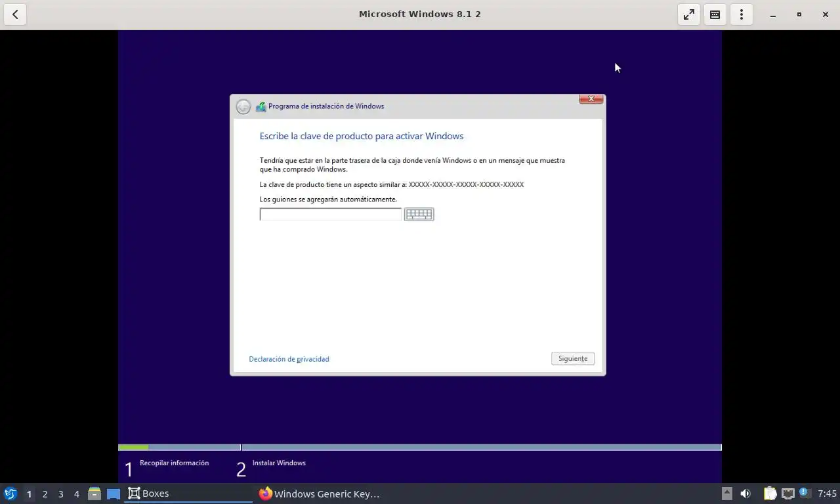Select the Boxes taskbar entry
840x504 pixels.
click(188, 493)
